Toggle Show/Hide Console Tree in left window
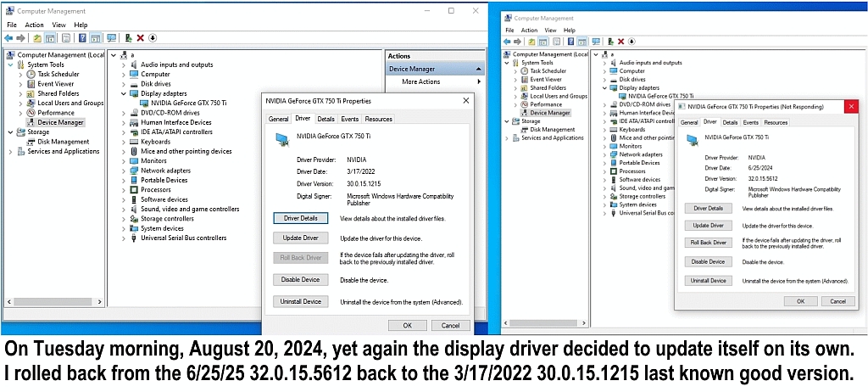This screenshot has width=868, height=392. click(50, 38)
